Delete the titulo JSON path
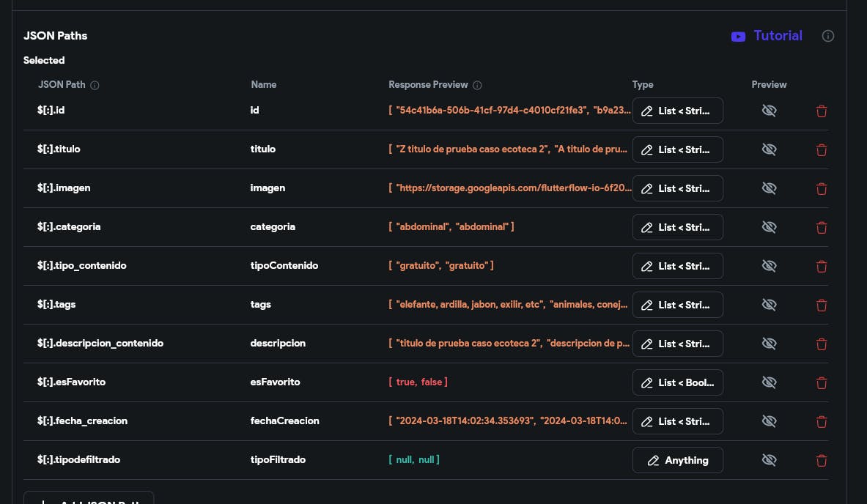867x504 pixels. (822, 150)
